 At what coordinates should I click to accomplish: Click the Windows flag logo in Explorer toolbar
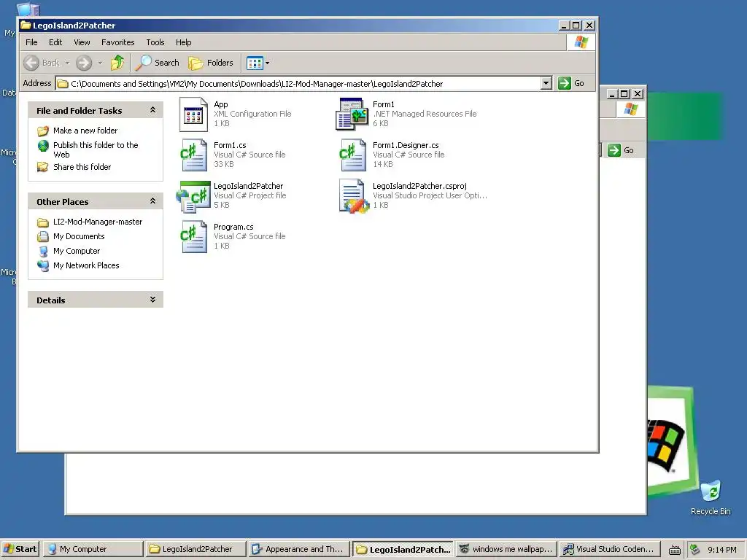point(581,42)
